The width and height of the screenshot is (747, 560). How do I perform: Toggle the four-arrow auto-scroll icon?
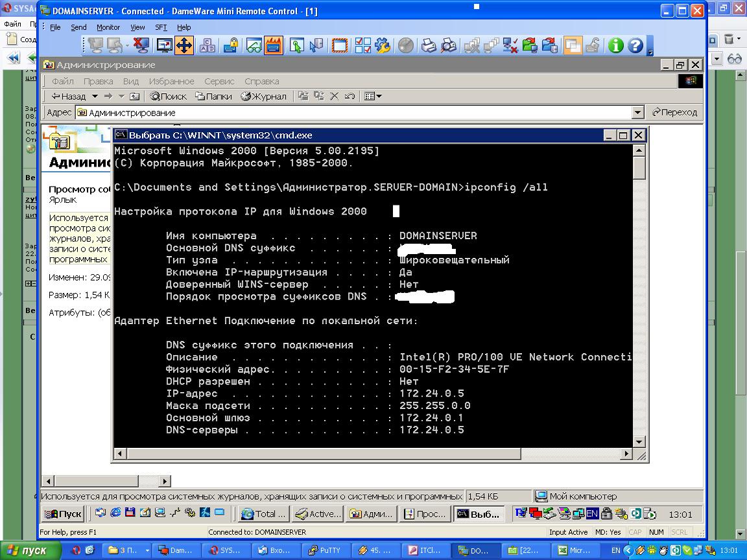(184, 46)
